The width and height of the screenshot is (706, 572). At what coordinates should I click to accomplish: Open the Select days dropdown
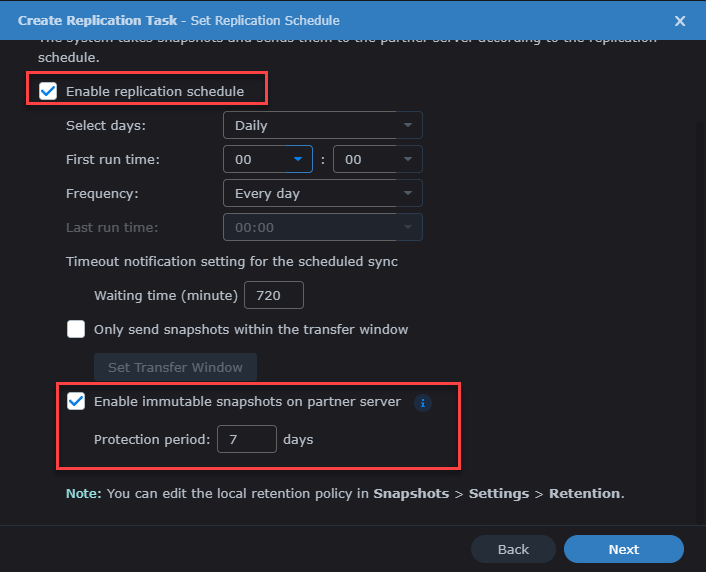[322, 125]
